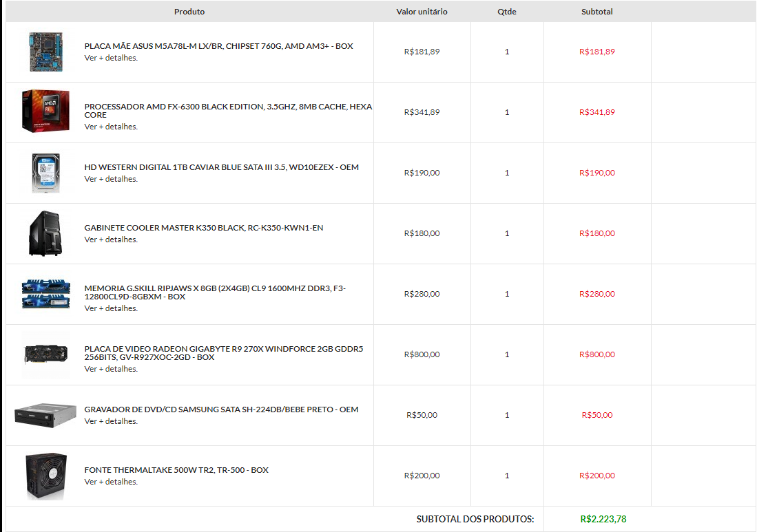Open the Western Digital 1TB hard drive image
The height and width of the screenshot is (532, 757).
click(x=46, y=173)
